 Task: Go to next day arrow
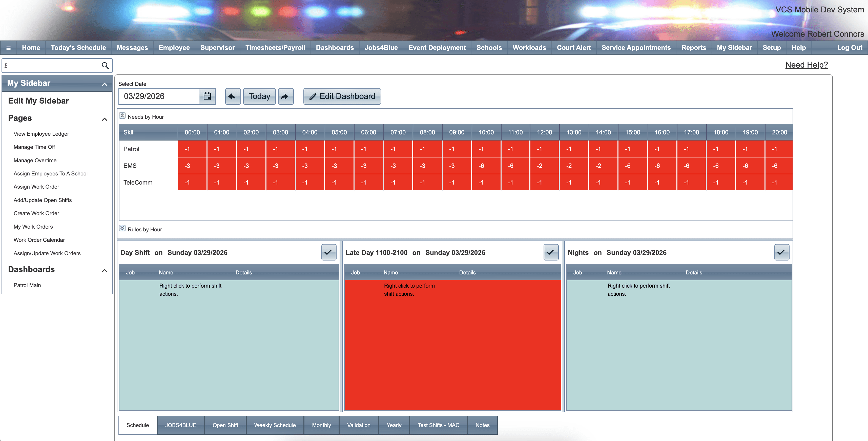click(x=285, y=96)
